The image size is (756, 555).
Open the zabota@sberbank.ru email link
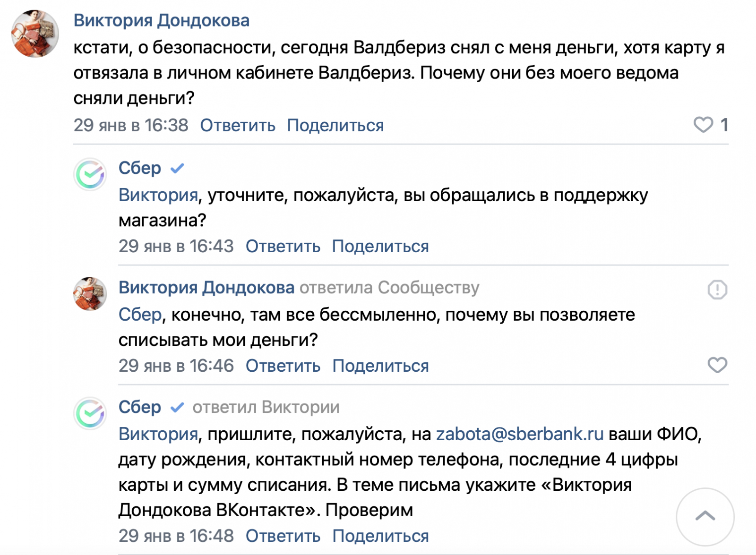[519, 434]
